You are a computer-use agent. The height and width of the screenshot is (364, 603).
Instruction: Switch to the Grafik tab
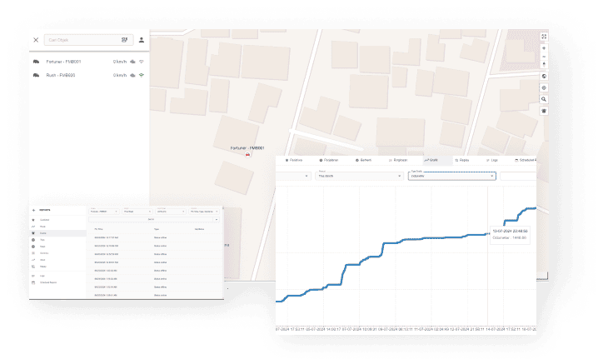[431, 159]
